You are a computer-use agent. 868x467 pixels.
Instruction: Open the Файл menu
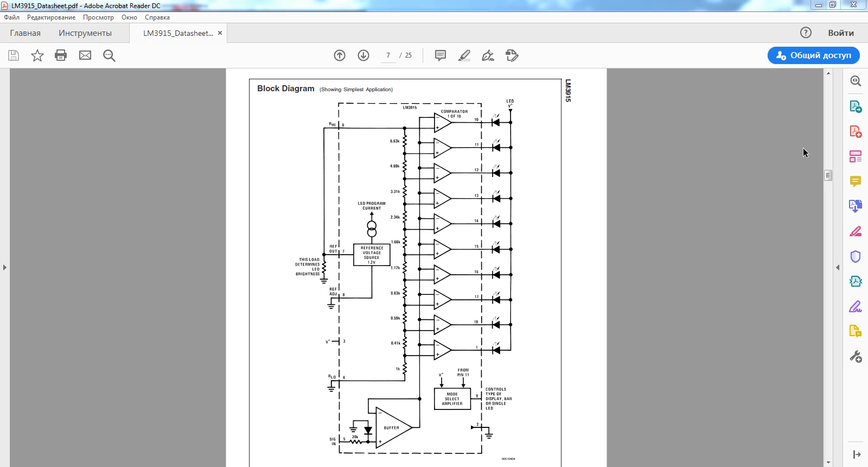[x=12, y=17]
